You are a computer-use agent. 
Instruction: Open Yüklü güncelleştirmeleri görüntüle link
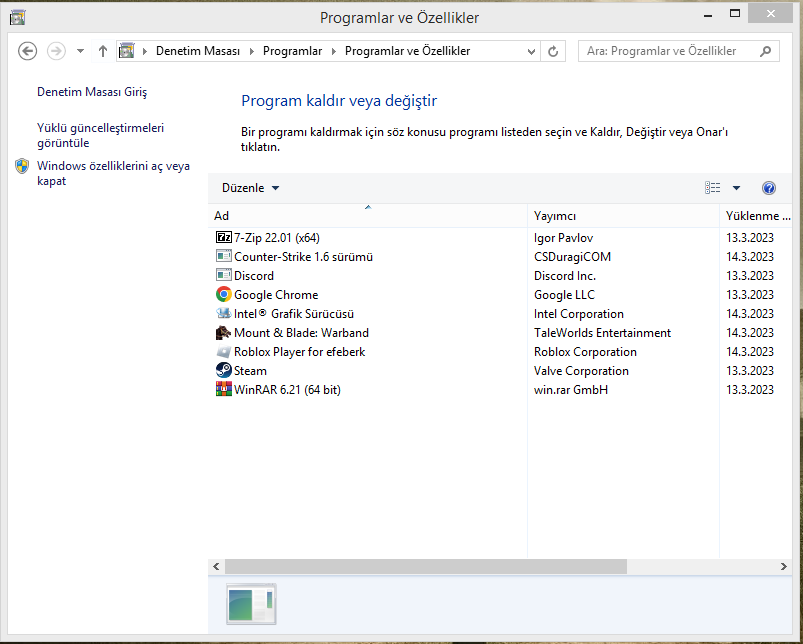100,135
